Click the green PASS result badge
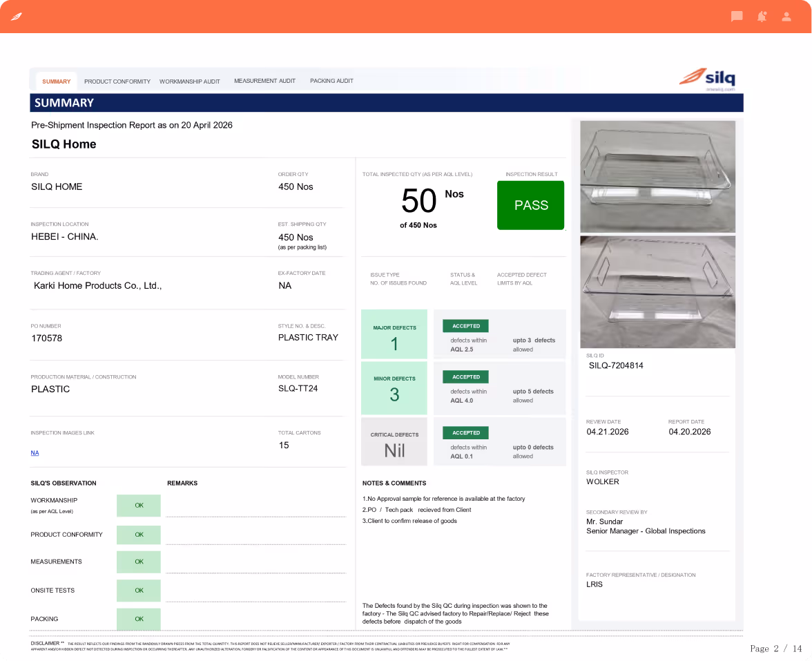Viewport: 812px width, 661px height. click(531, 205)
